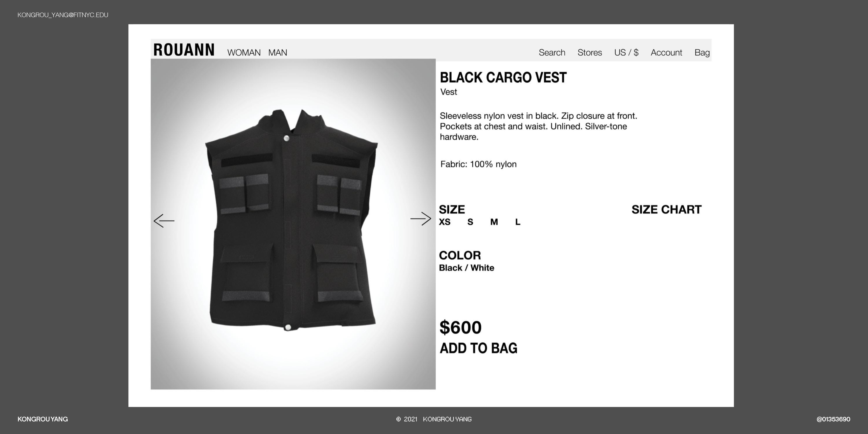
Task: Select size S
Action: click(470, 222)
